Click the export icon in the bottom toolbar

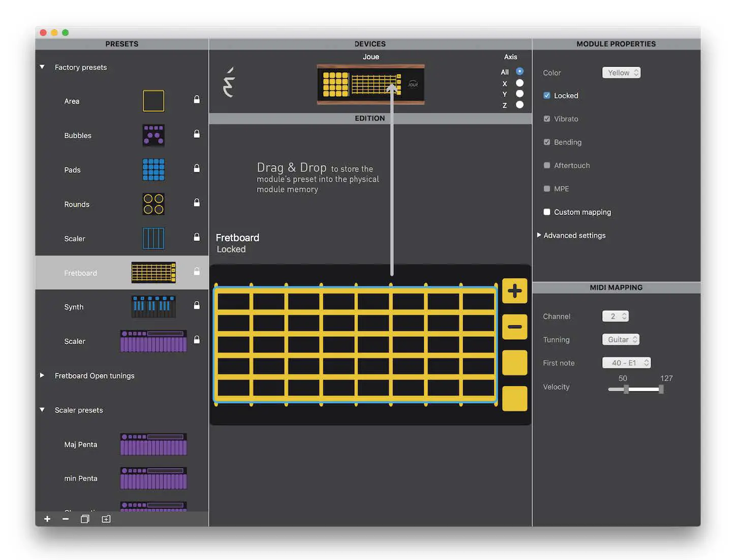[x=106, y=519]
